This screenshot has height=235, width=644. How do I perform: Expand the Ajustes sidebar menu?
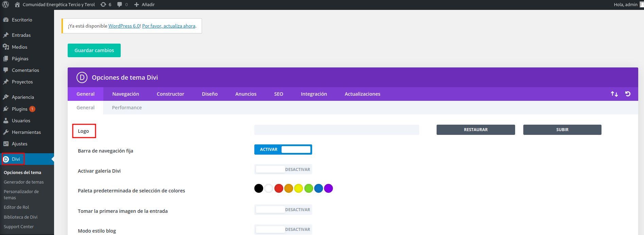pos(19,144)
